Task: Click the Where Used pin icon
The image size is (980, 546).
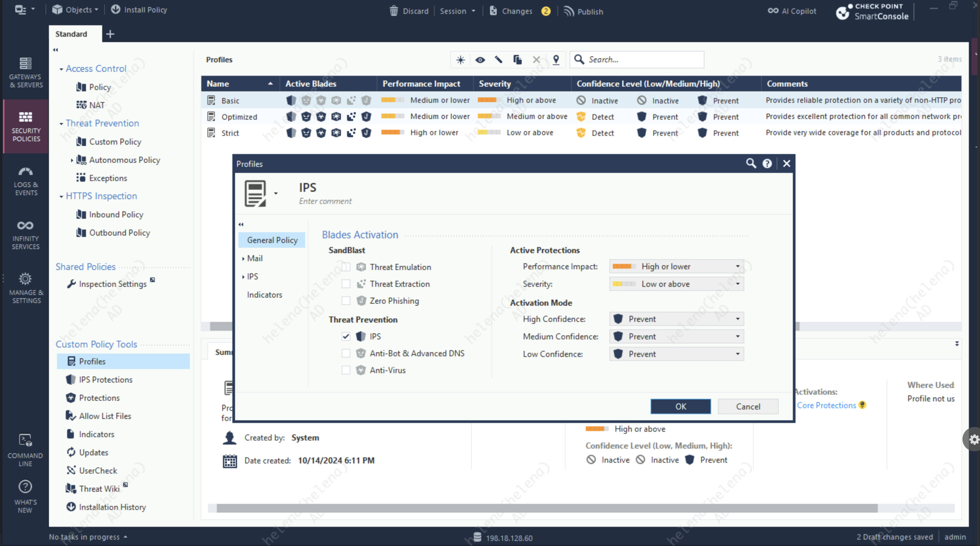Action: (556, 60)
